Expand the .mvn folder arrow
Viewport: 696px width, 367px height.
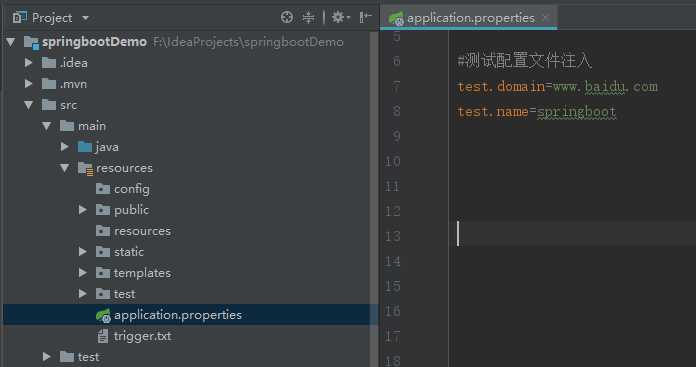pyautogui.click(x=29, y=83)
